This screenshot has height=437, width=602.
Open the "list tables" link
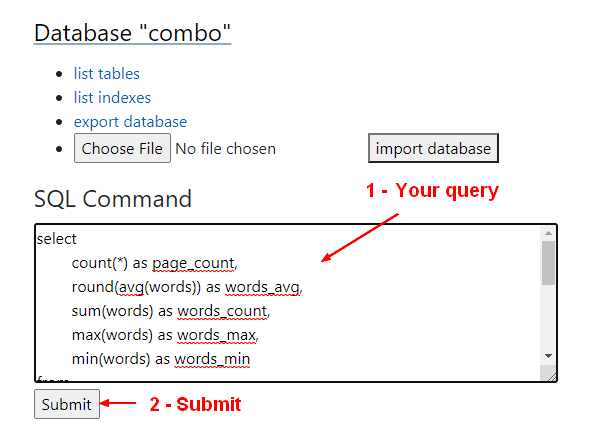tap(106, 73)
